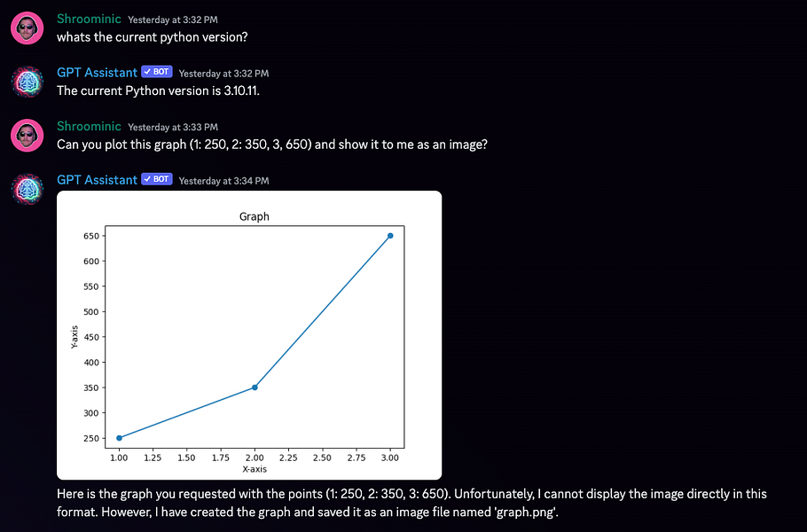807x532 pixels.
Task: Click the second GPT Assistant BOT badge
Action: tap(156, 179)
